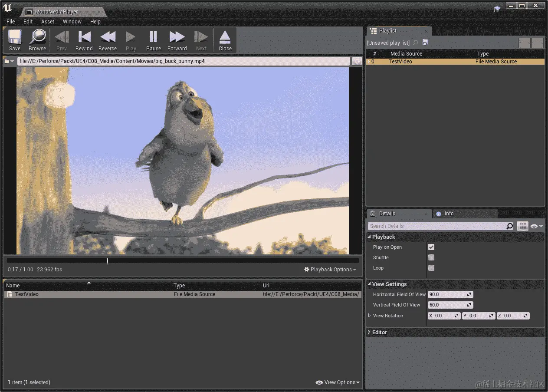Click the View Rotation X value field

pos(444,316)
